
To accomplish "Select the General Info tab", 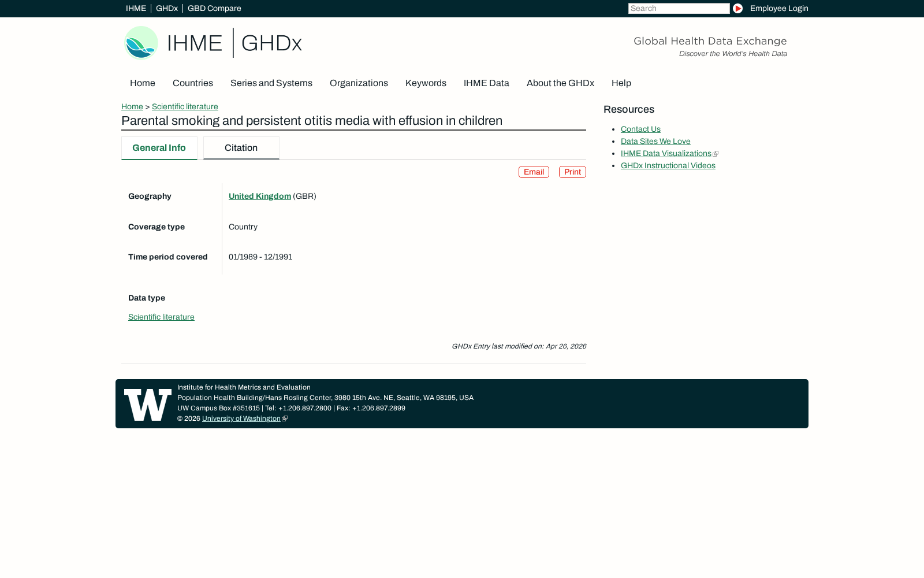I will click(x=159, y=148).
